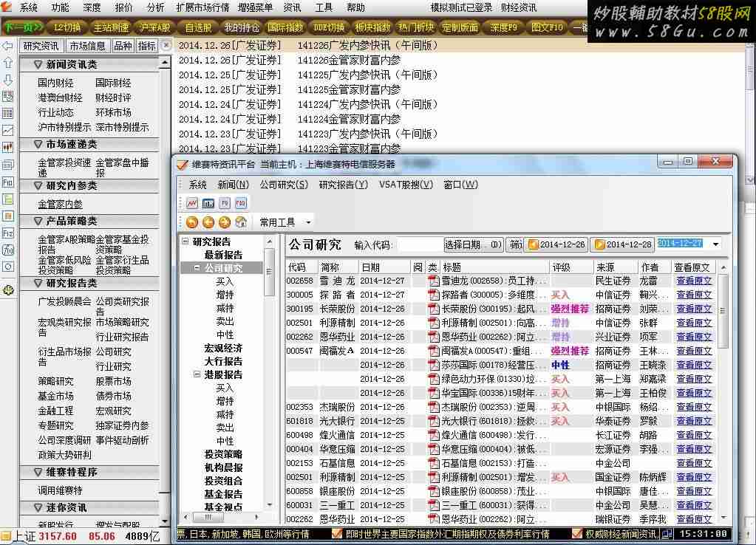Collapse the 公司研究 tree node
This screenshot has width=756, height=545.
(197, 268)
